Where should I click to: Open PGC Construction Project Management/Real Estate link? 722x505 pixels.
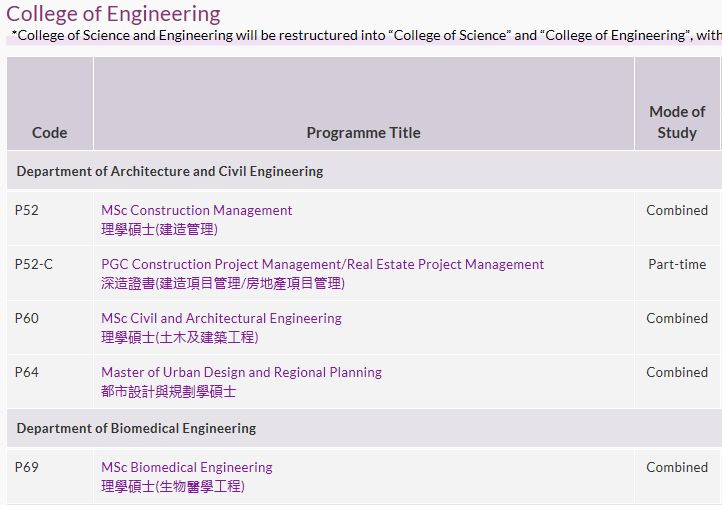point(322,264)
